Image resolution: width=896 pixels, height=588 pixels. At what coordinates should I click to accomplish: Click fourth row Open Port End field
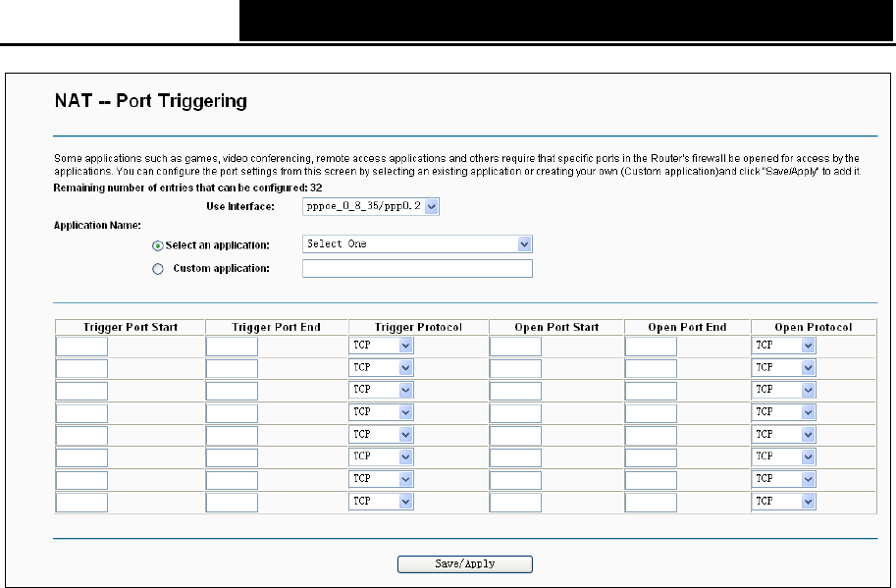(651, 413)
